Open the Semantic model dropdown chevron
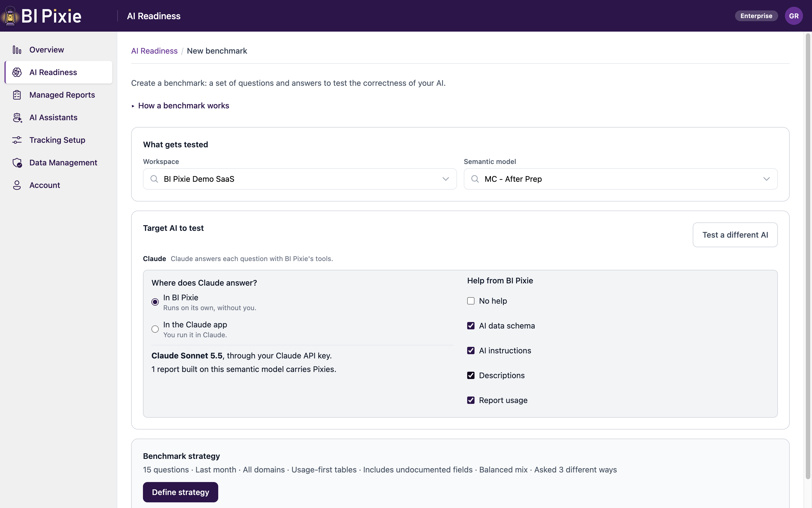This screenshot has width=812, height=508. coord(766,179)
